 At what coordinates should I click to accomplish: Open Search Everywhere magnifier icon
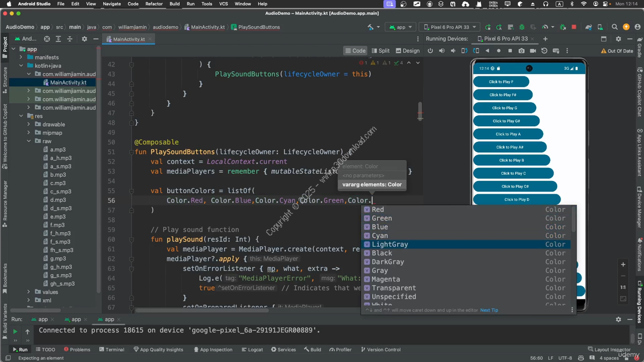pos(615,27)
